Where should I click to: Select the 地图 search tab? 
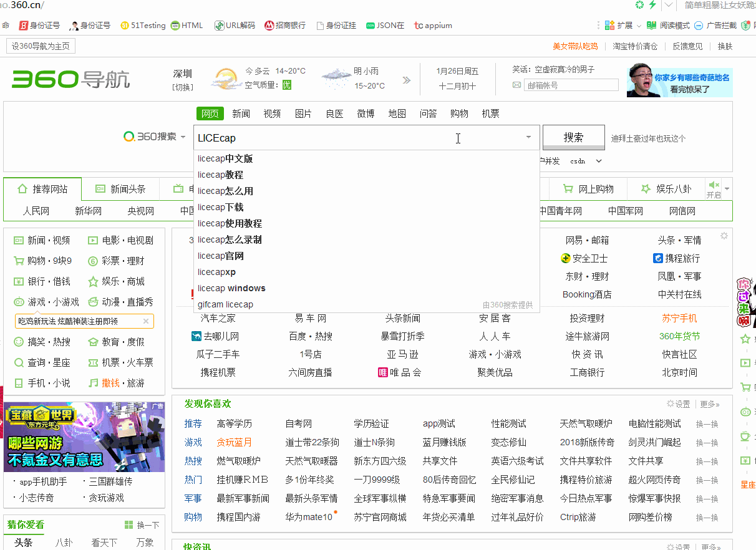click(x=397, y=113)
